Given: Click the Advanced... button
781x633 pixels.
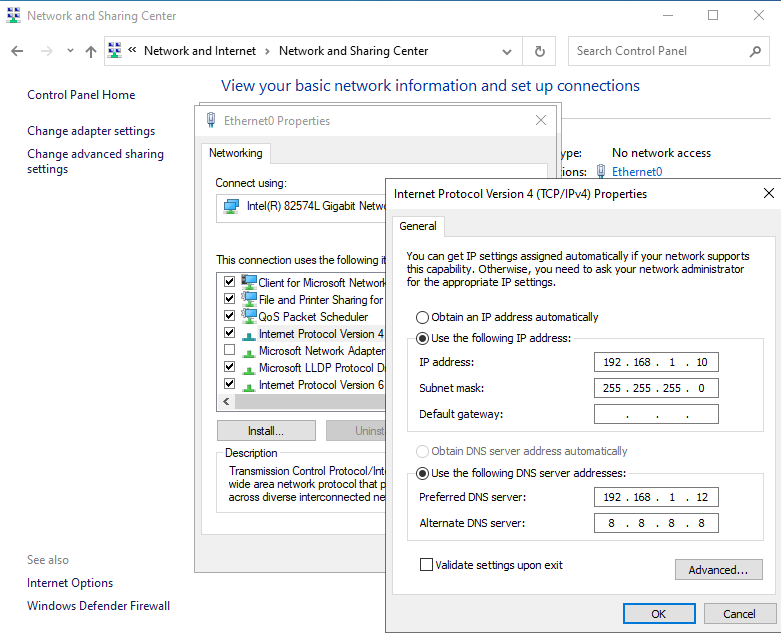Looking at the screenshot, I should [718, 570].
